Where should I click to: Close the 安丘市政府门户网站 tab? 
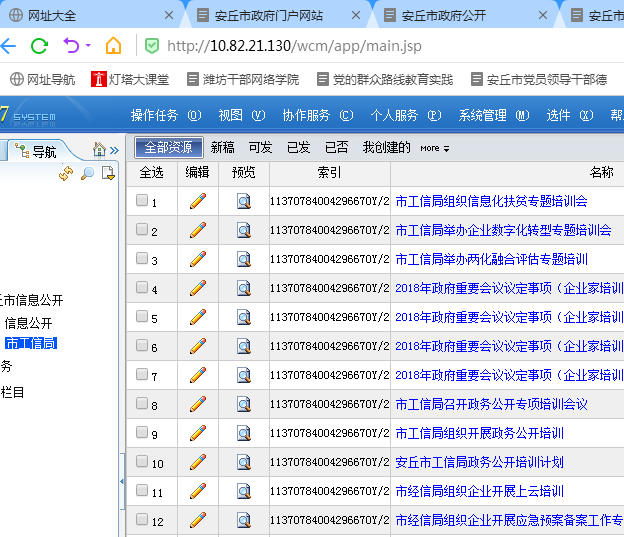tap(356, 16)
